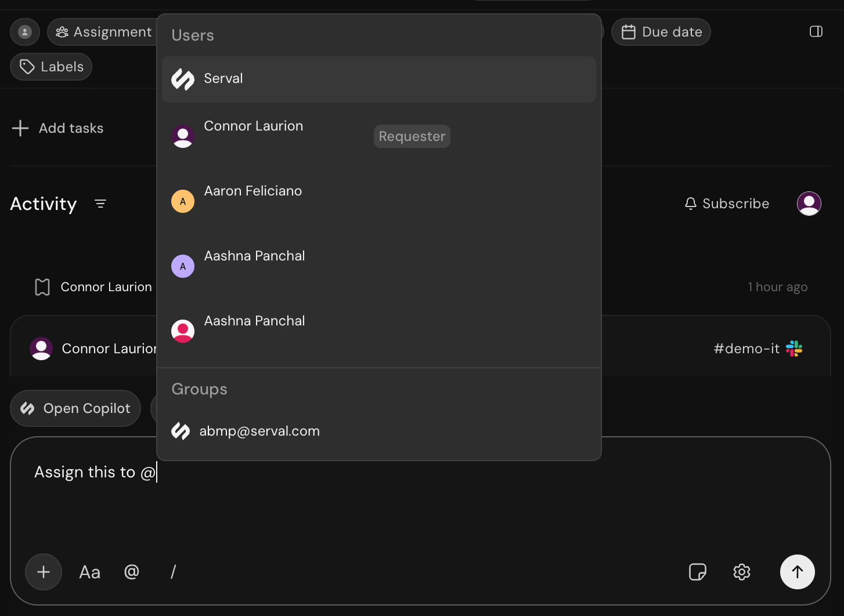Click the 1 hour ago timestamp

pos(778,287)
